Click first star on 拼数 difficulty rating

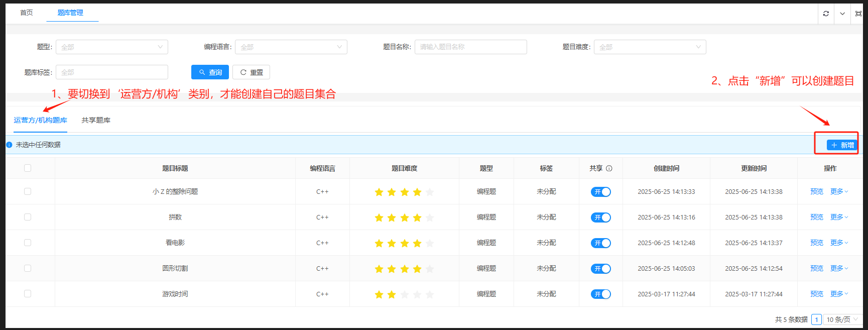pyautogui.click(x=379, y=217)
